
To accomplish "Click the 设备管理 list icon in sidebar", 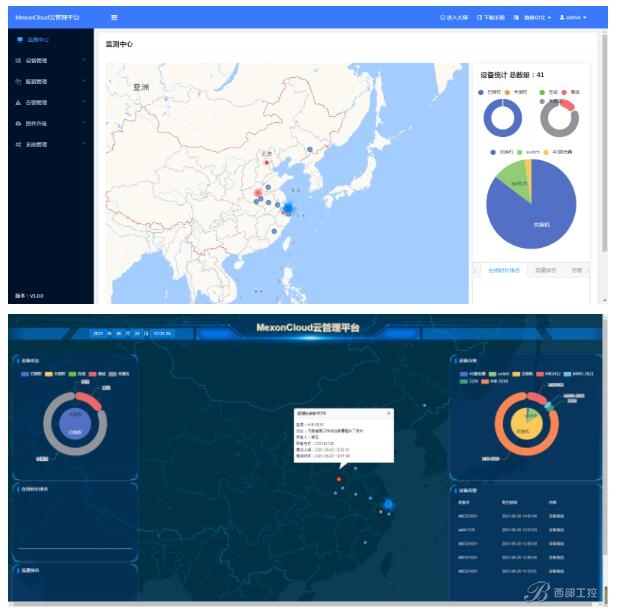I will [18, 61].
